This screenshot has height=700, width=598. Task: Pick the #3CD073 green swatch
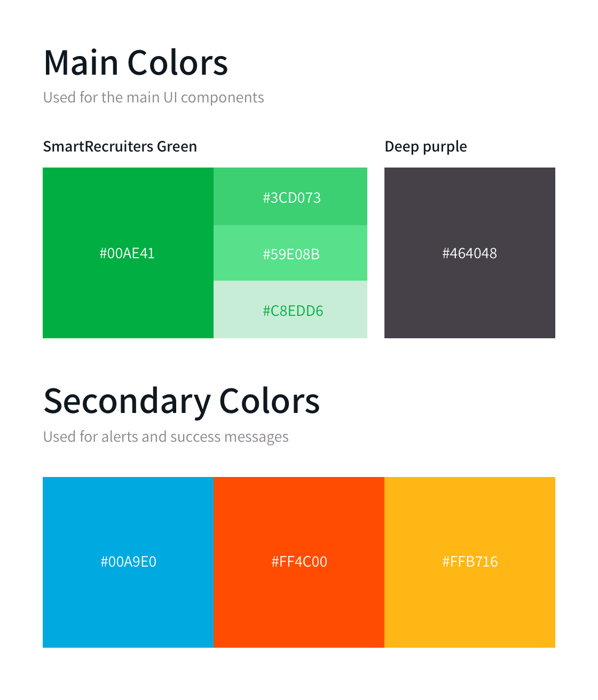[290, 196]
